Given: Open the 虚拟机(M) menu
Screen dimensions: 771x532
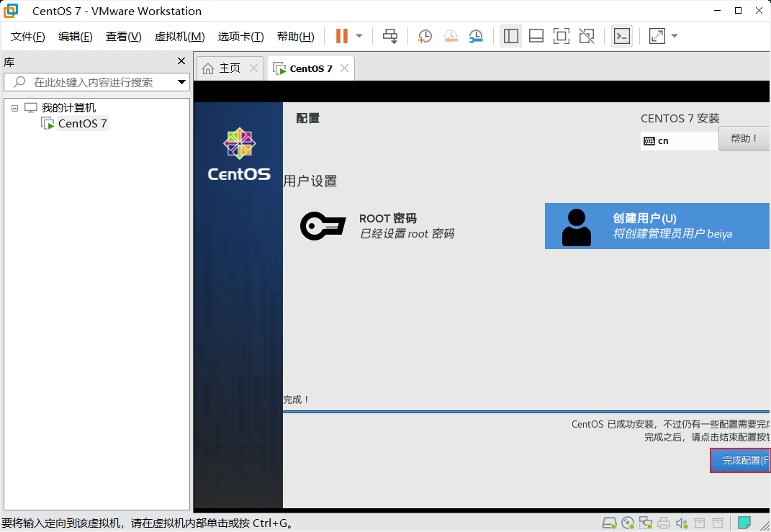Looking at the screenshot, I should pos(179,37).
